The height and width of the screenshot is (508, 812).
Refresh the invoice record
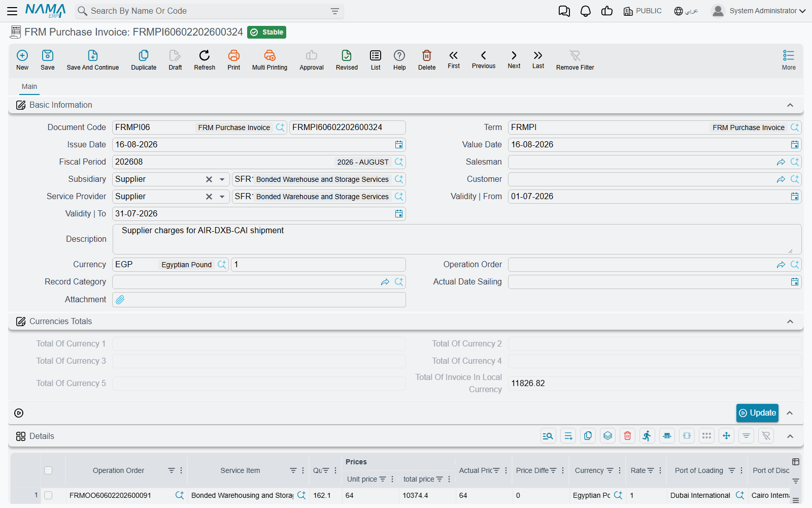pos(205,59)
